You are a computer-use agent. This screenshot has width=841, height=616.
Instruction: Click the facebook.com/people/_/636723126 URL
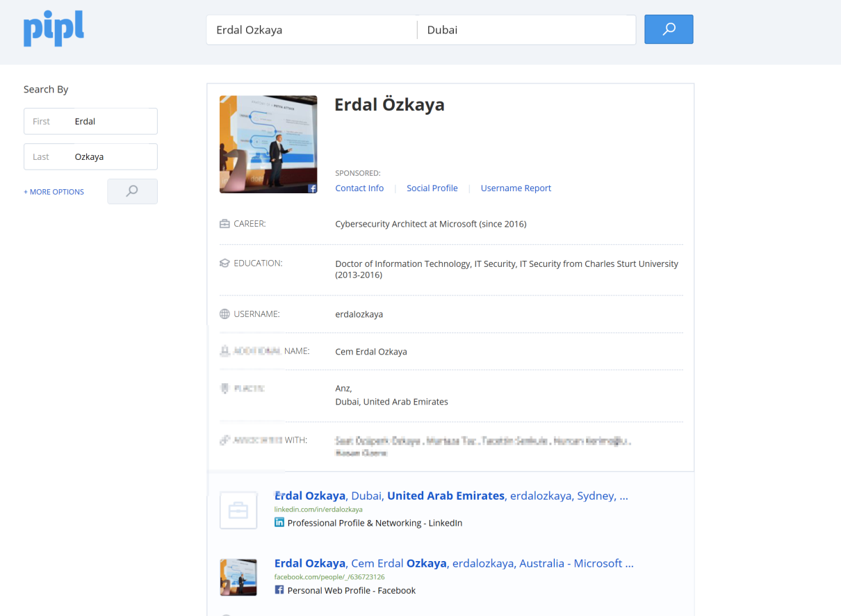pyautogui.click(x=329, y=577)
